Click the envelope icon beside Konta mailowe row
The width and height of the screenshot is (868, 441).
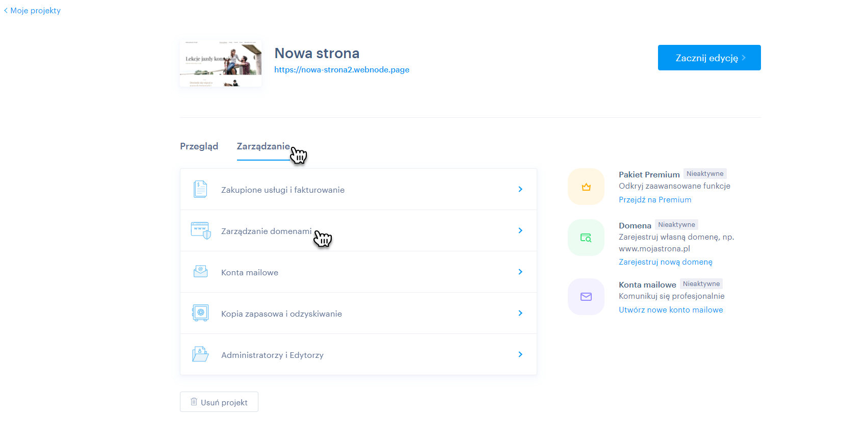200,271
